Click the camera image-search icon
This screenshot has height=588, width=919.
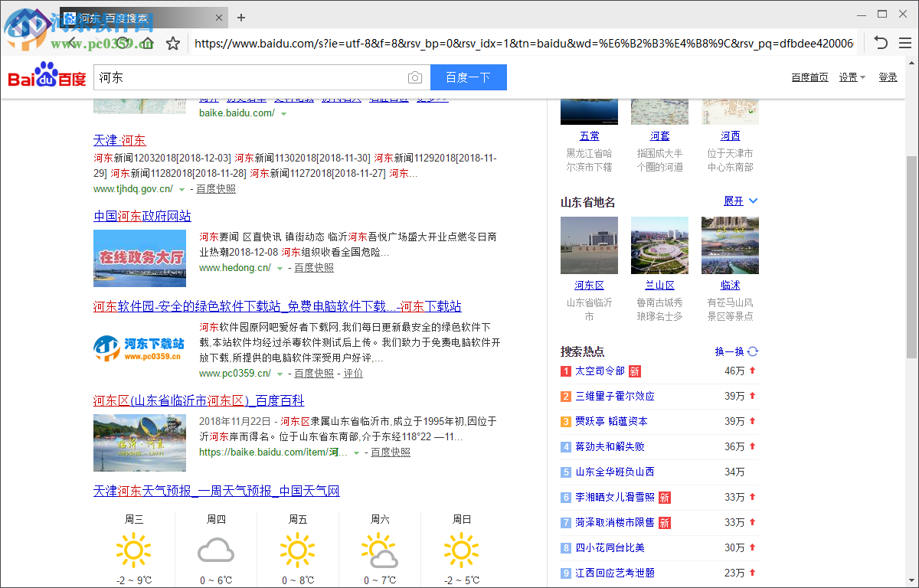point(414,77)
